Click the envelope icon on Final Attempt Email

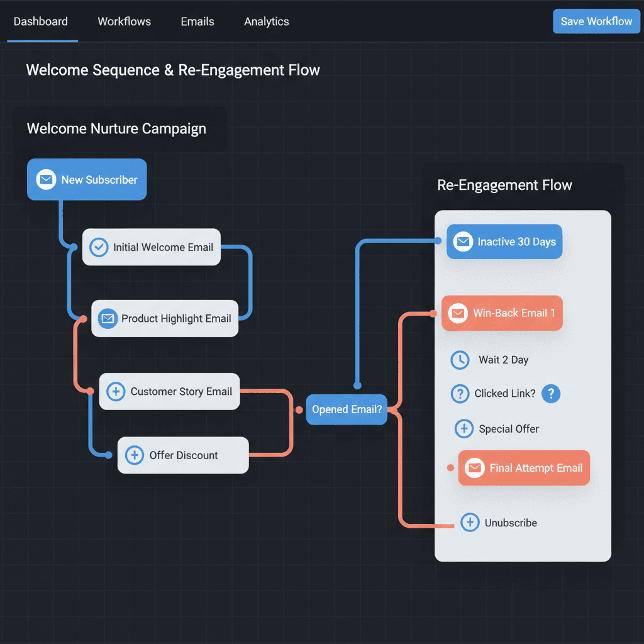click(474, 468)
